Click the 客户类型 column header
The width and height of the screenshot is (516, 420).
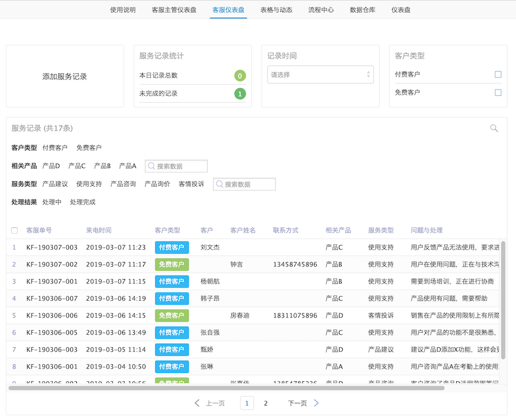(168, 230)
